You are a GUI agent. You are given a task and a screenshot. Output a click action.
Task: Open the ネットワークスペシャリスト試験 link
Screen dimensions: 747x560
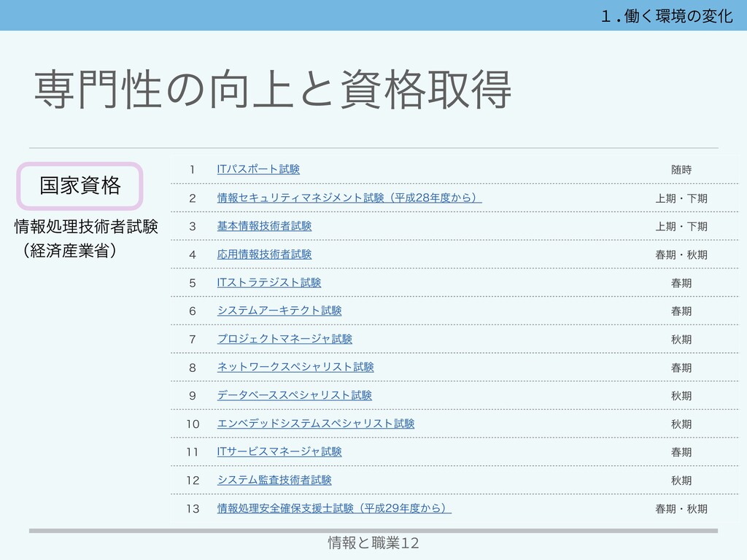[x=295, y=367]
